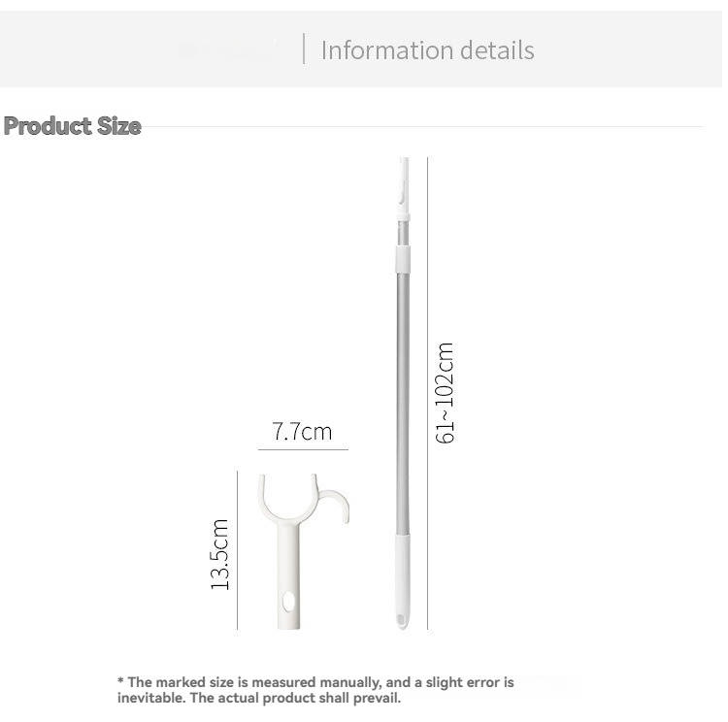The width and height of the screenshot is (728, 722).
Task: Click the white locking collar on the pole
Action: pos(404,258)
